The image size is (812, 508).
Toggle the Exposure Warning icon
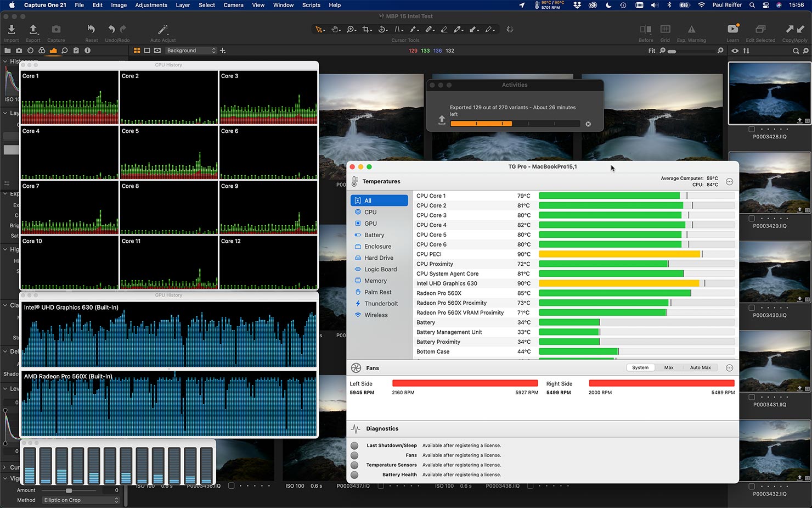pyautogui.click(x=691, y=29)
